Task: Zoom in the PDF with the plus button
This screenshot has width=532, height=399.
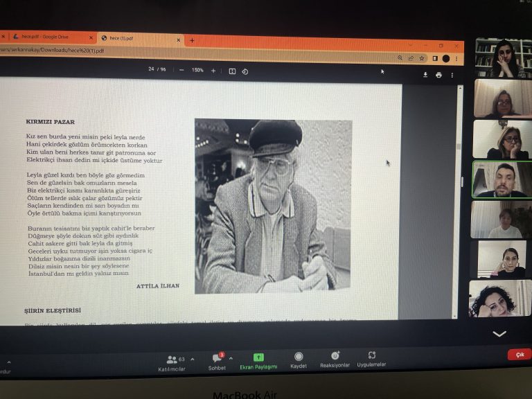Action: click(x=213, y=71)
